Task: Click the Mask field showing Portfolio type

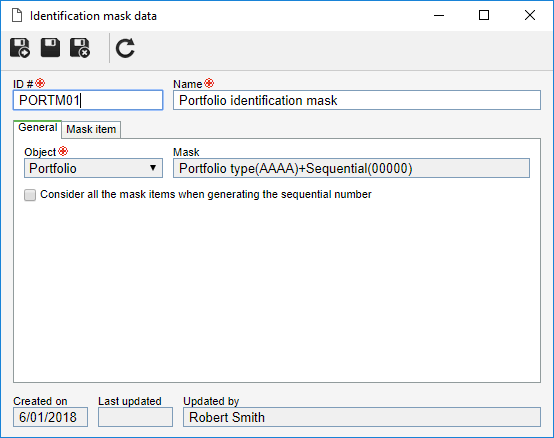Action: click(x=352, y=168)
